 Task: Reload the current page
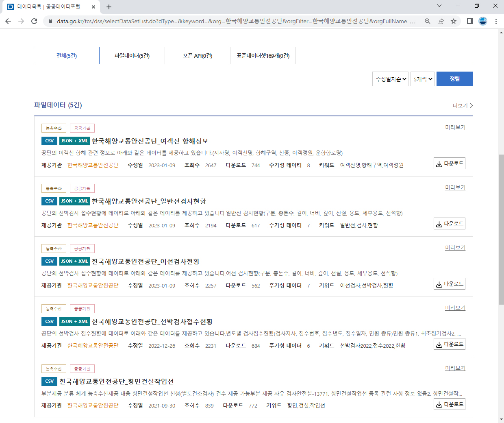[x=34, y=21]
